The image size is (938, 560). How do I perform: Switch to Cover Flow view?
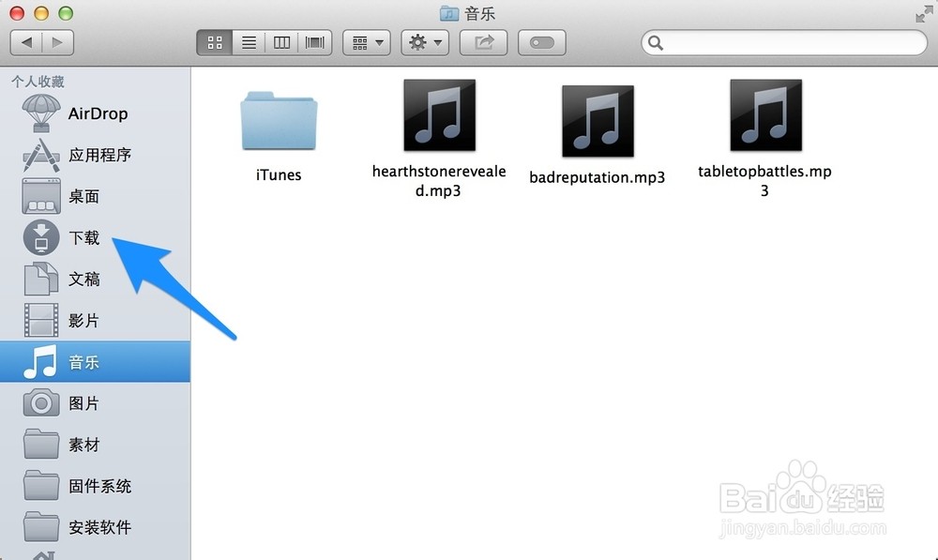(315, 42)
